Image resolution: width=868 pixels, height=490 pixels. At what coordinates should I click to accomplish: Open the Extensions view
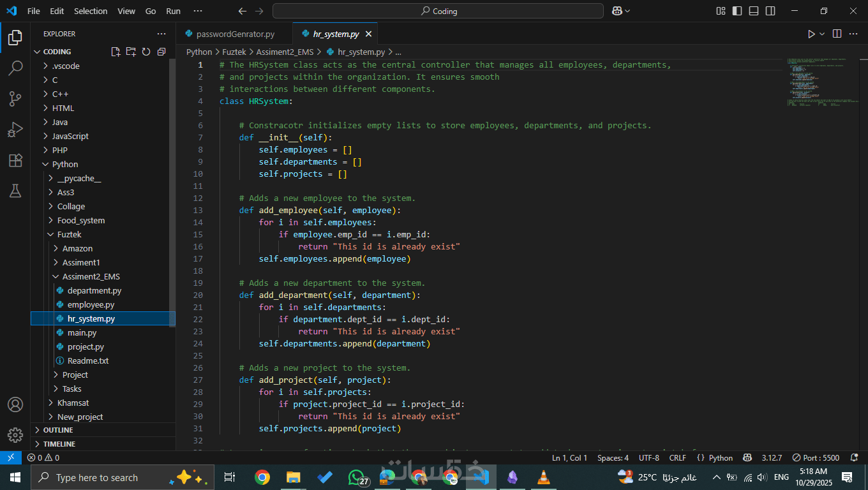[x=15, y=160]
